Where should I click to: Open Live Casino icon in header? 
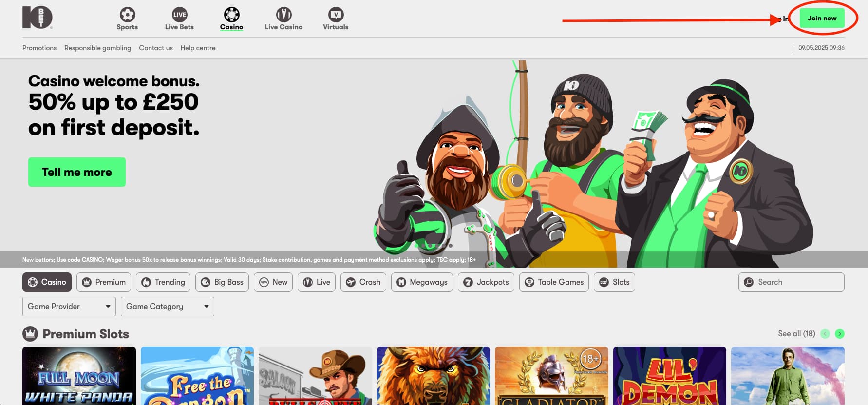tap(283, 15)
